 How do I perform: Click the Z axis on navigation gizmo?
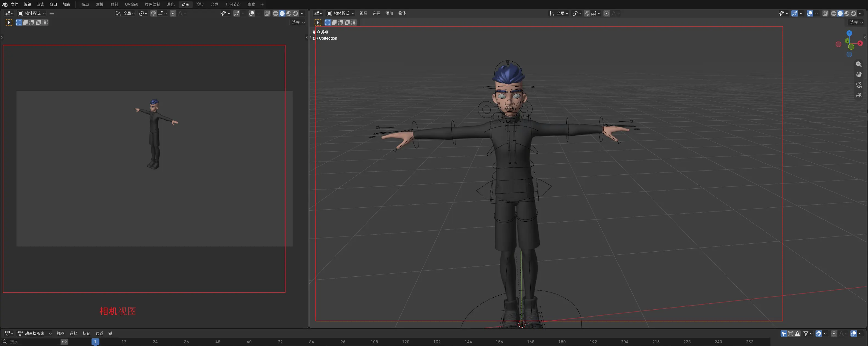(x=849, y=33)
